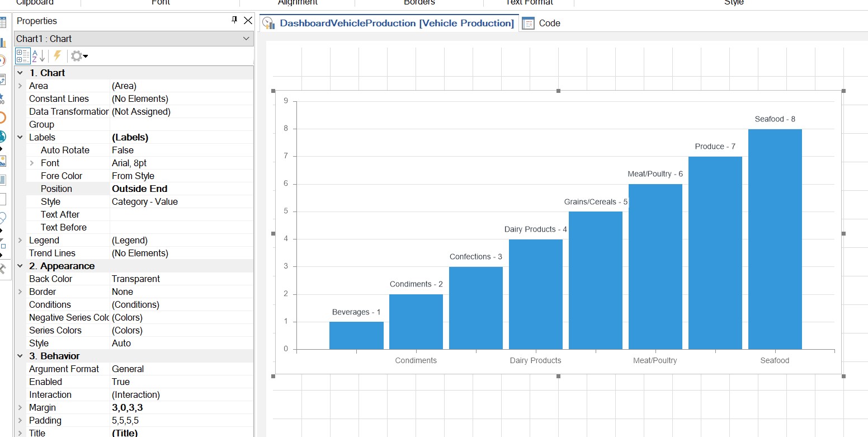Screen dimensions: 868x437
Task: Click the Appearance Style Auto value
Action: tap(181, 343)
